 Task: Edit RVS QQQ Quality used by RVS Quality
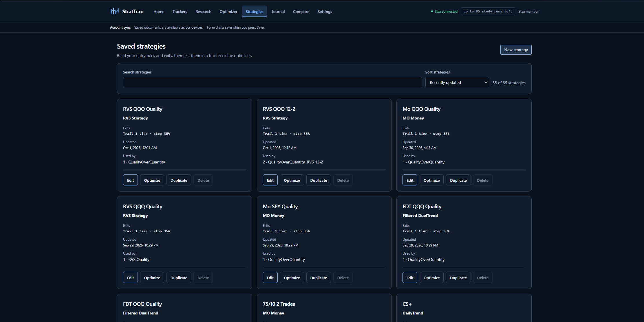130,278
